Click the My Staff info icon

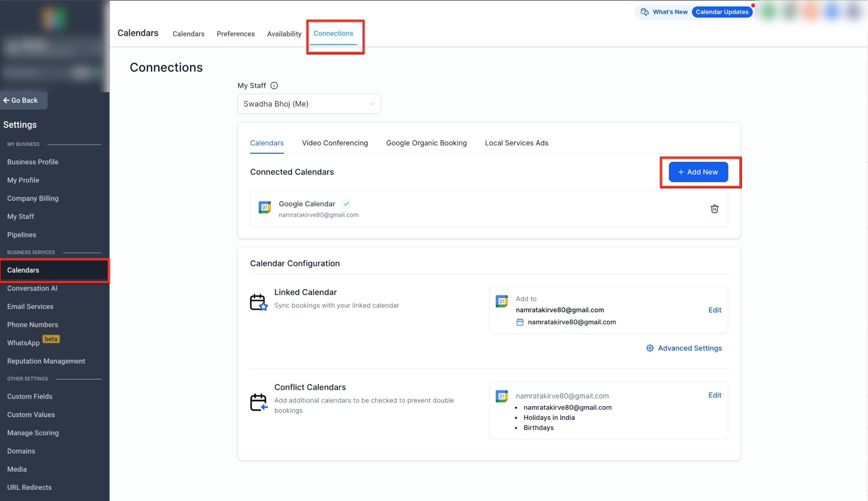point(274,86)
